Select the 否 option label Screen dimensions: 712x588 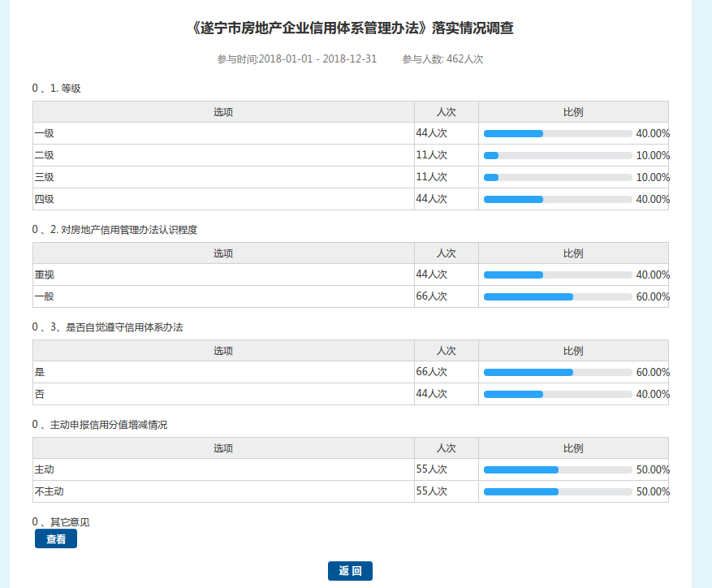(x=39, y=395)
